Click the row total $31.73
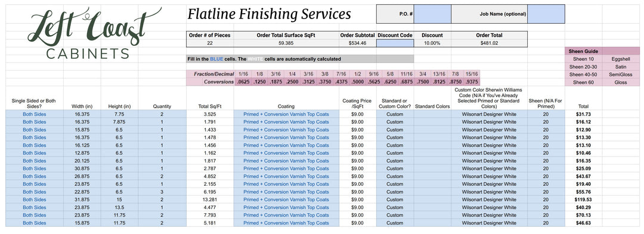The height and width of the screenshot is (234, 644). pyautogui.click(x=583, y=114)
